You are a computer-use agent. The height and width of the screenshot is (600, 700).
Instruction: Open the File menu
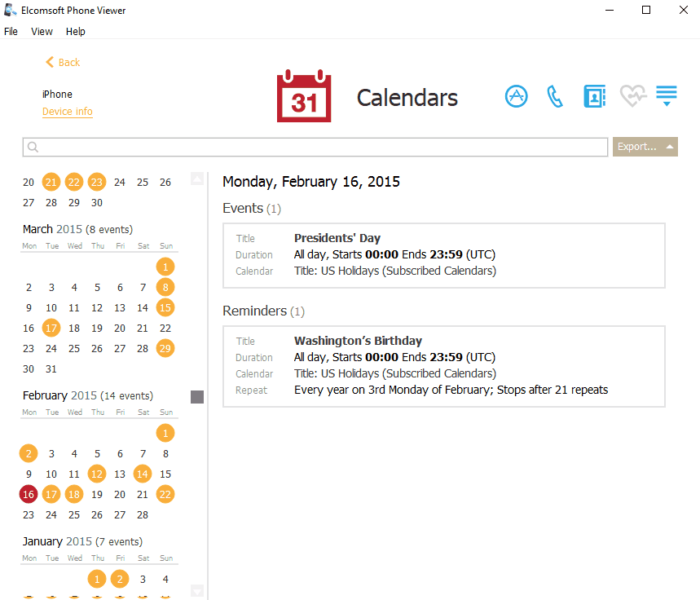pyautogui.click(x=11, y=32)
